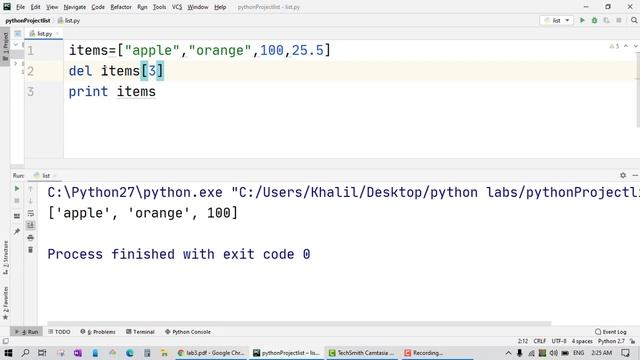Toggle scroll to end in Run console
The height and width of the screenshot is (360, 640).
[x=30, y=225]
